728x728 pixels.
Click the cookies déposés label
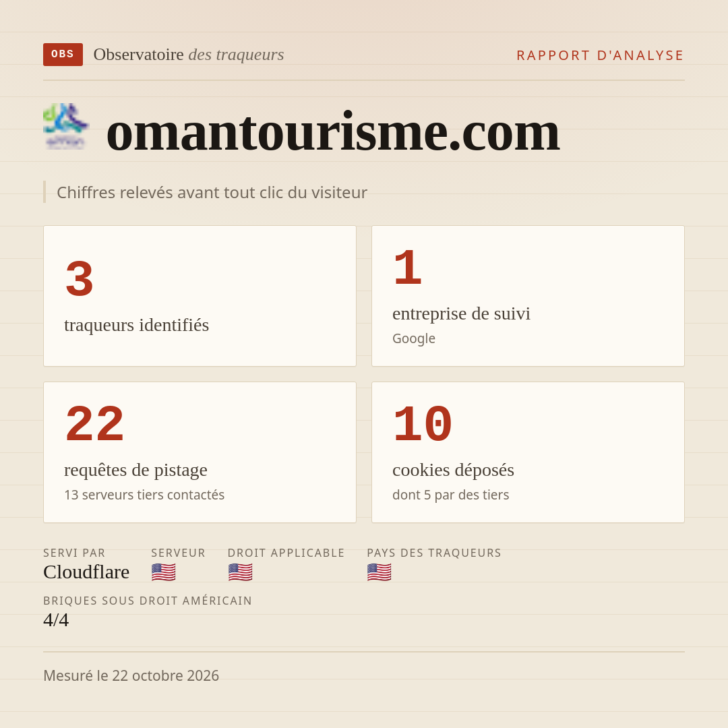[x=453, y=470]
